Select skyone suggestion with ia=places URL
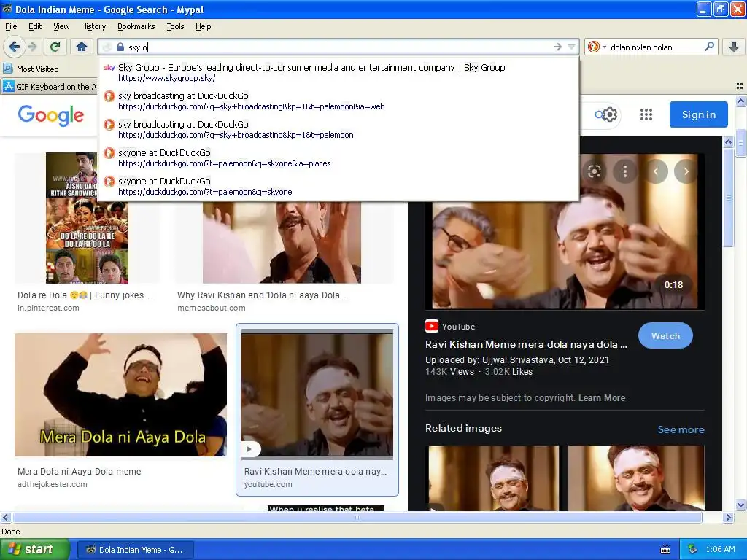Screen dimensions: 747x560 338,157
